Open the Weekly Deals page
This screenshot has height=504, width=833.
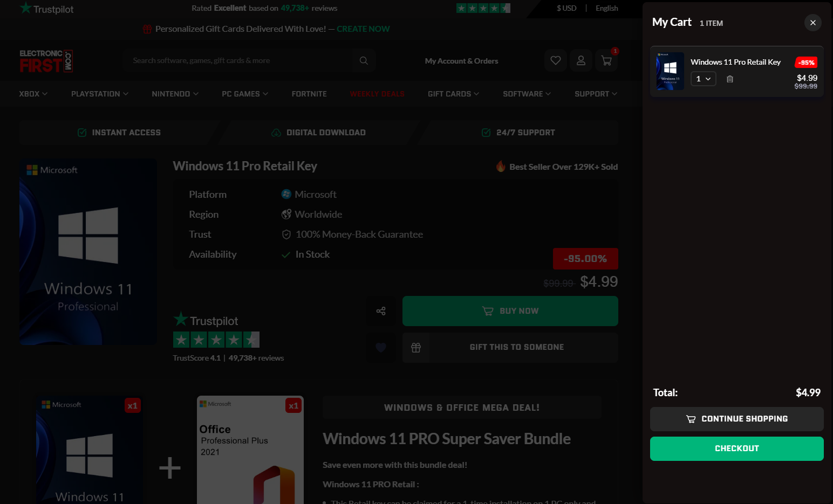[x=377, y=94]
